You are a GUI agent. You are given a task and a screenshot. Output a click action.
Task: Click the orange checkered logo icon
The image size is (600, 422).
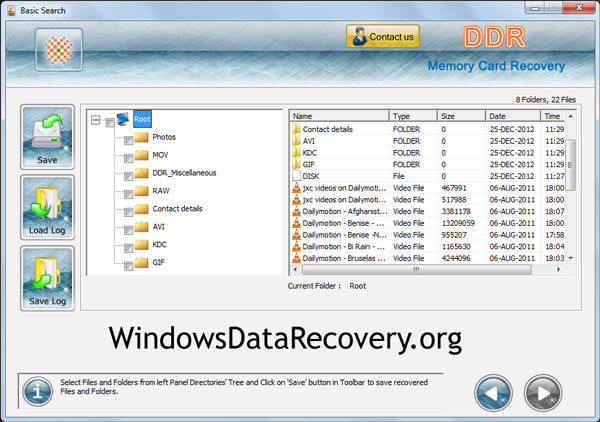tap(59, 50)
